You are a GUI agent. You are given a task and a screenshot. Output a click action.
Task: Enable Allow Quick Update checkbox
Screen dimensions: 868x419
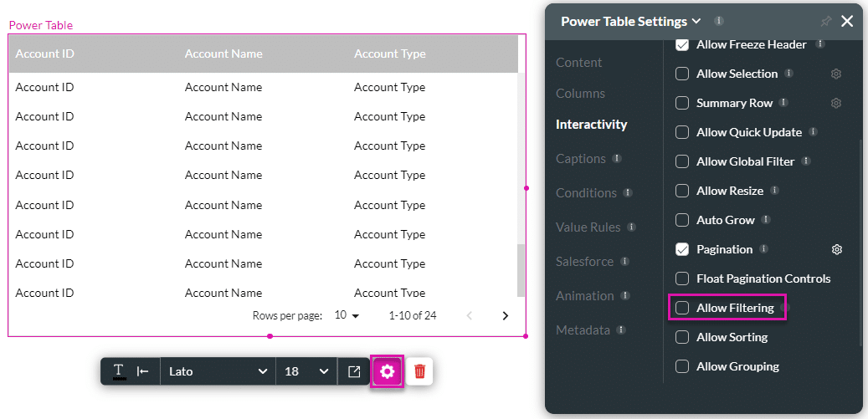[682, 132]
